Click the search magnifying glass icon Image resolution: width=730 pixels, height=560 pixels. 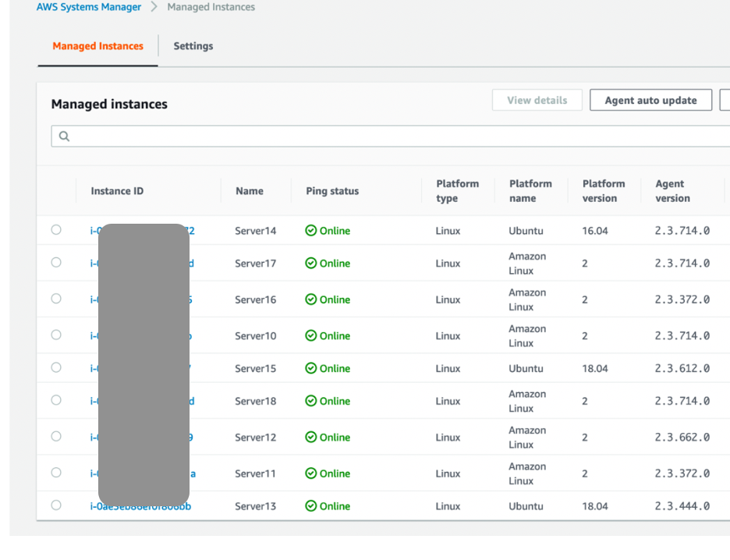[63, 136]
